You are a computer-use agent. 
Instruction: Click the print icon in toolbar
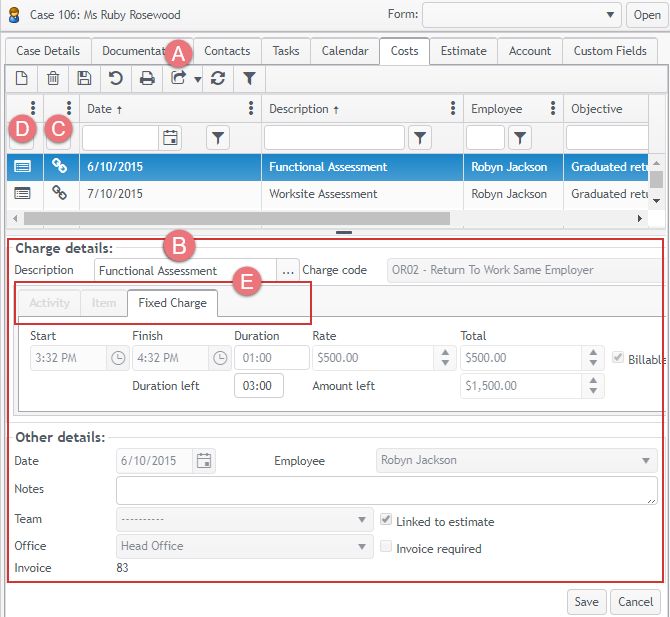pos(147,78)
